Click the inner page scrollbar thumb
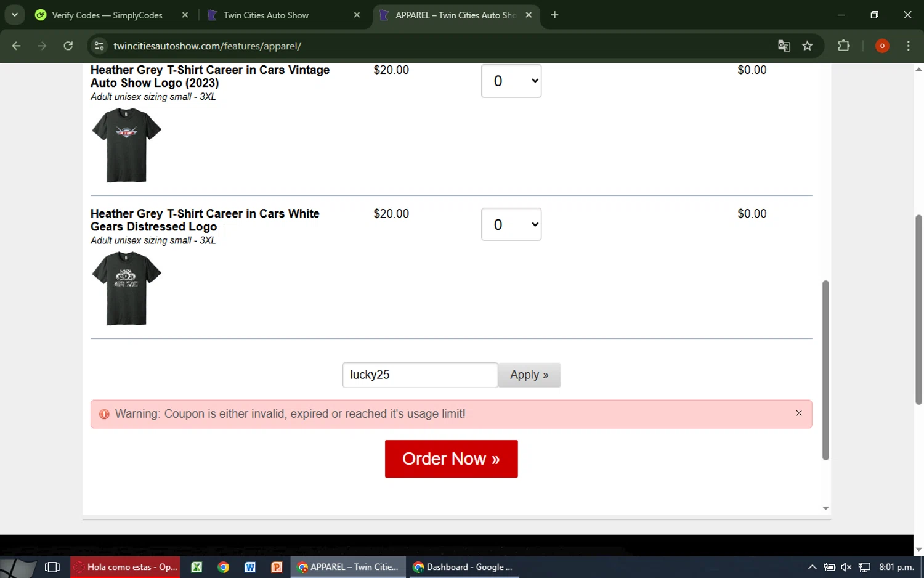 [825, 370]
